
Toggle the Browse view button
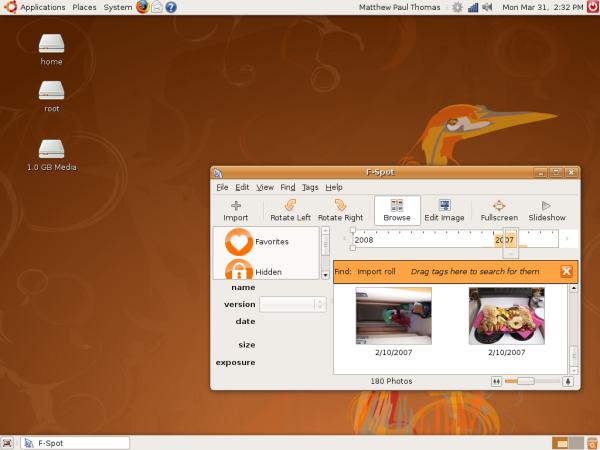pyautogui.click(x=397, y=210)
